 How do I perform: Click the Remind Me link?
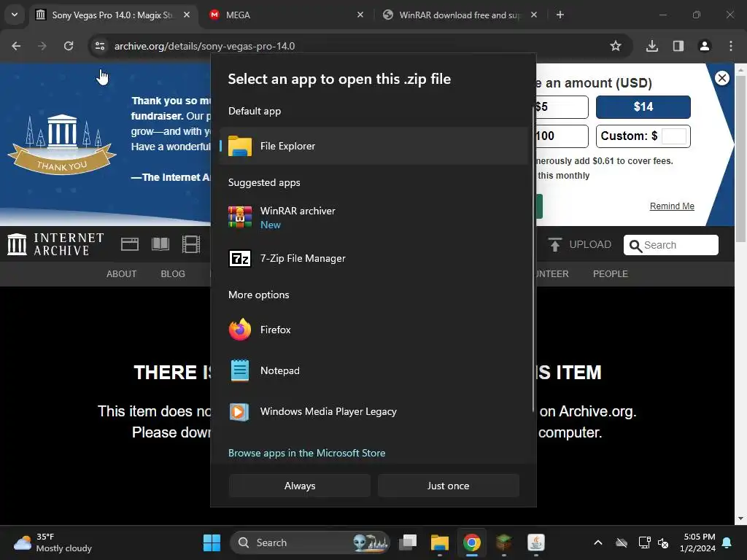pos(672,206)
